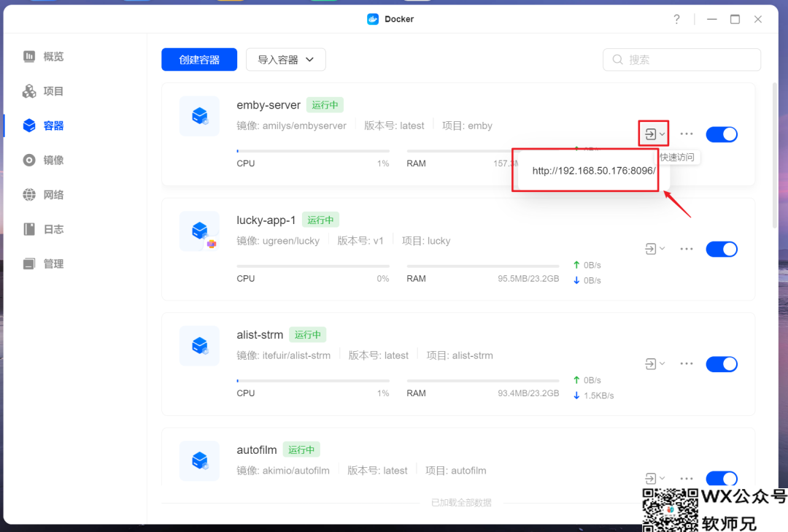Screen dimensions: 788x532
Task: Click the 项目: emby label
Action: coord(468,126)
